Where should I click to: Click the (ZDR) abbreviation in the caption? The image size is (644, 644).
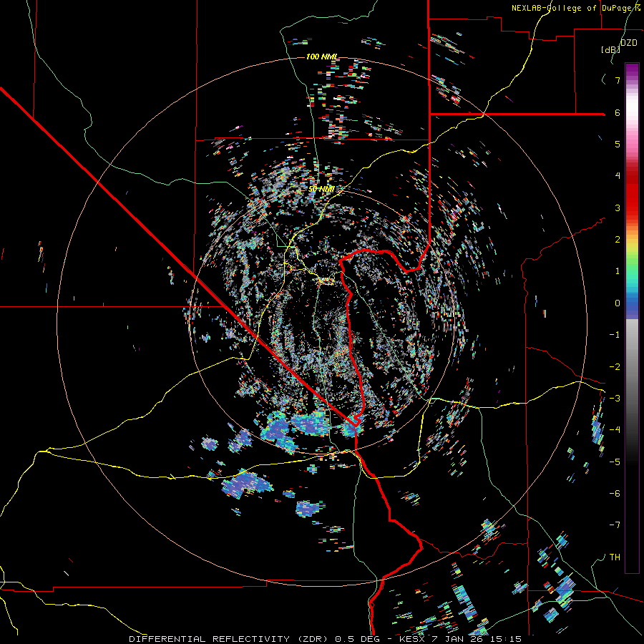pyautogui.click(x=313, y=639)
